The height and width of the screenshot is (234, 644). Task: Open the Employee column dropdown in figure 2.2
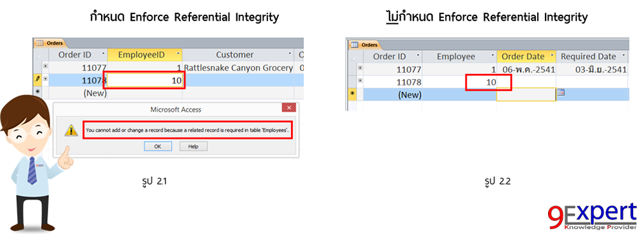[493, 56]
